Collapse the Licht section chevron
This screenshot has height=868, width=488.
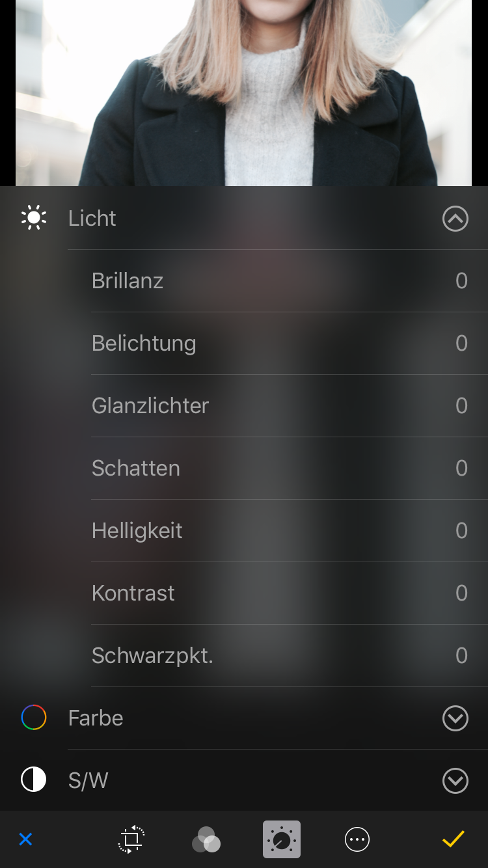coord(455,219)
